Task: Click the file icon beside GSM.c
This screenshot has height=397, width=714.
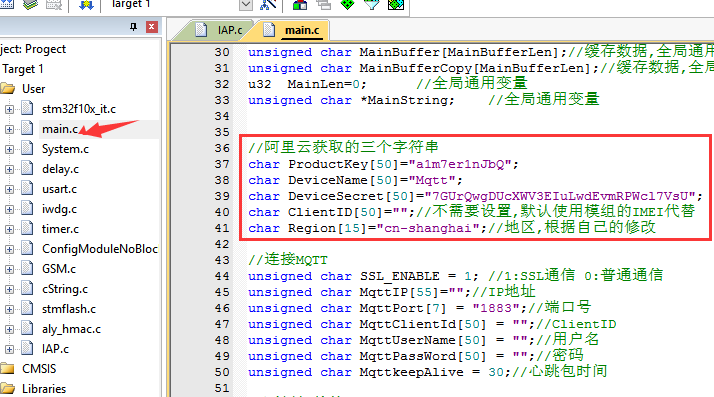Action: click(27, 268)
